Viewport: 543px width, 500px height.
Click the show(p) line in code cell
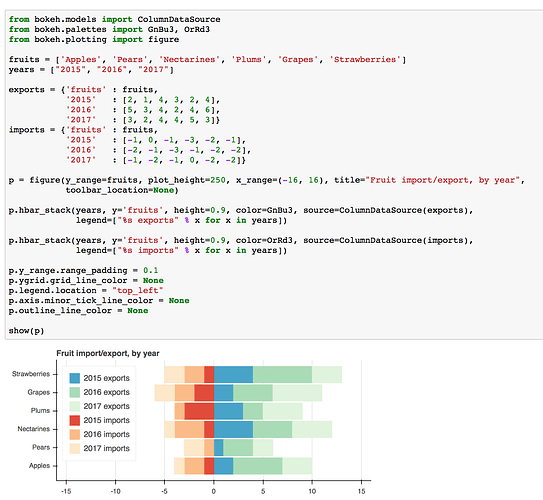click(x=26, y=331)
